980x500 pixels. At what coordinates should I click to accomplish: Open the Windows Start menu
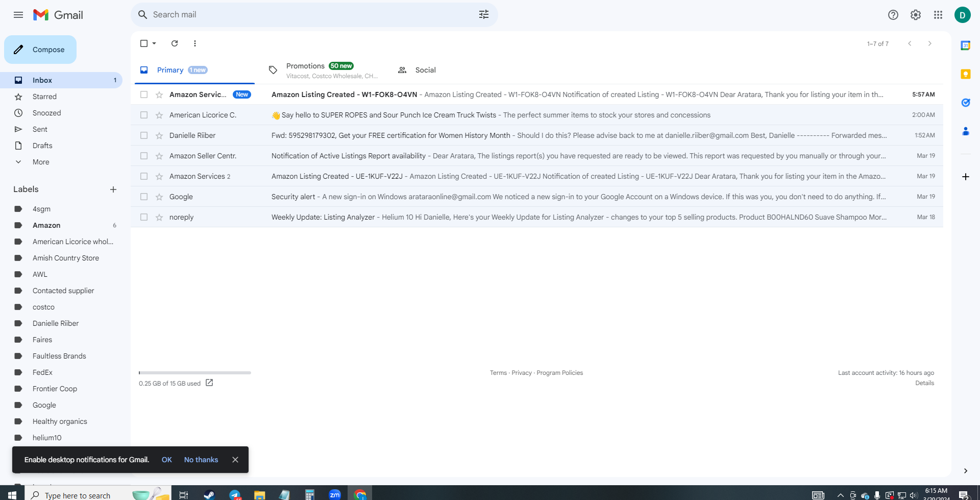[12, 494]
